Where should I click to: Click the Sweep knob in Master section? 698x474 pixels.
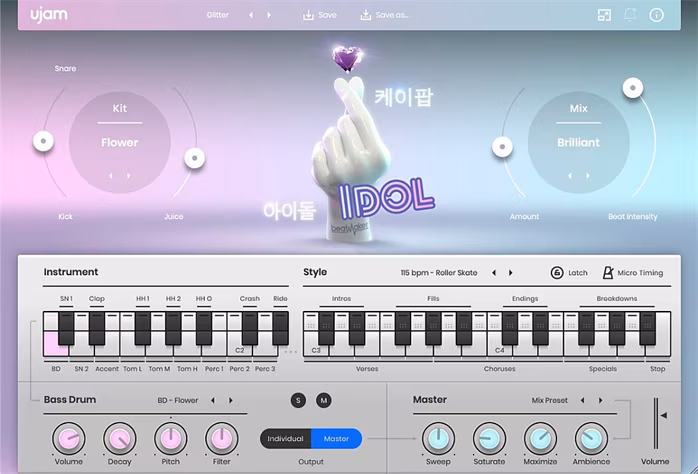pos(438,437)
